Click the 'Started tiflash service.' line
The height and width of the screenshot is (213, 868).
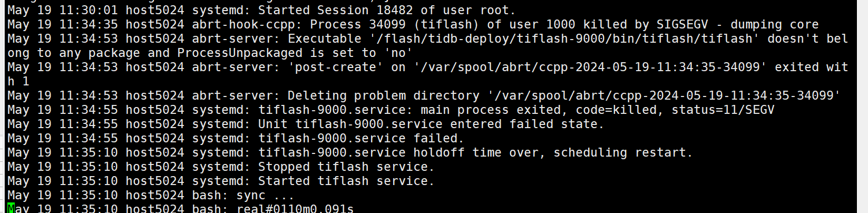pyautogui.click(x=346, y=181)
